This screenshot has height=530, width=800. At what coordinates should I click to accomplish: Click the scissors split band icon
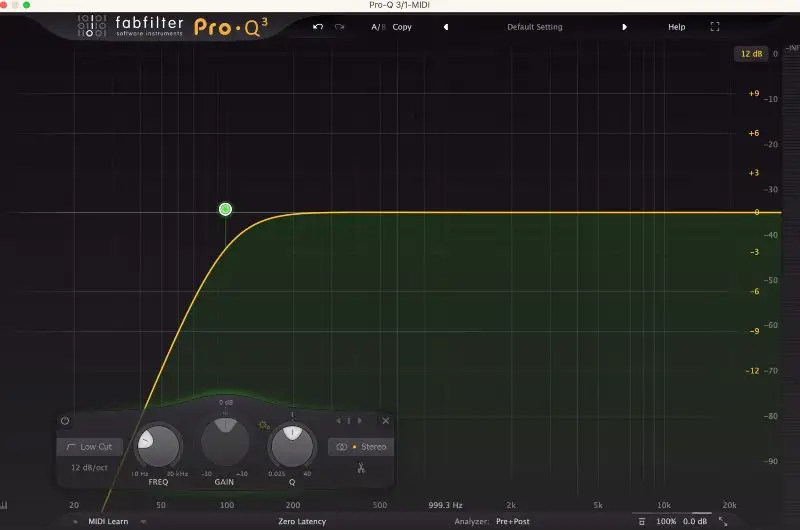click(x=361, y=468)
